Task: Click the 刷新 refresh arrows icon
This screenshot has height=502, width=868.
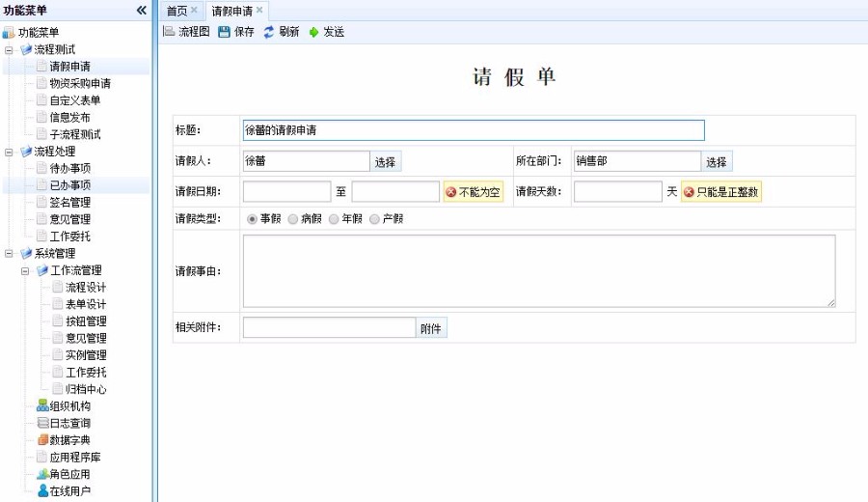Action: pyautogui.click(x=269, y=32)
